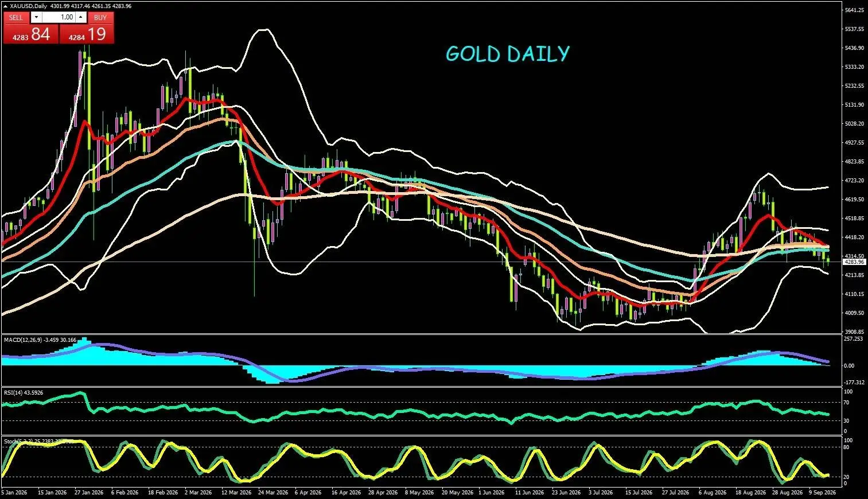Click the 4283 84 sell price tile
Viewport: 868px width, 499px height.
tap(30, 34)
